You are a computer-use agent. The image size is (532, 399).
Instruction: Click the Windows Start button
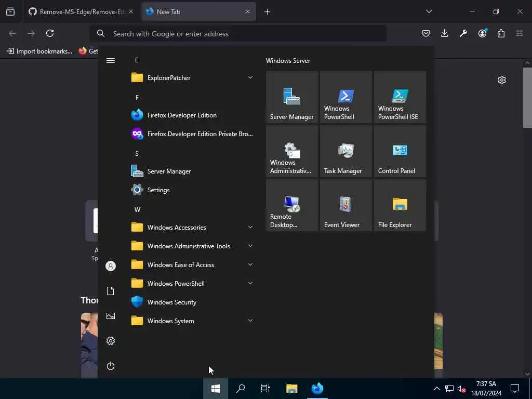(216, 389)
